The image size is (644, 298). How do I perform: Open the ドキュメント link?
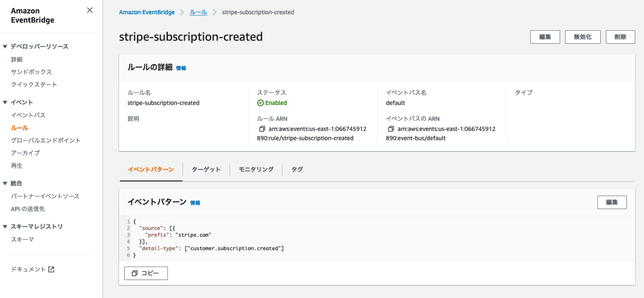(29, 269)
